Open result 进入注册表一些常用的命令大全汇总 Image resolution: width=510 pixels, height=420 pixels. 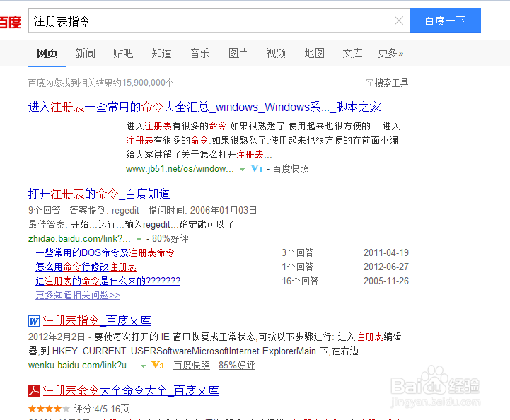click(204, 107)
